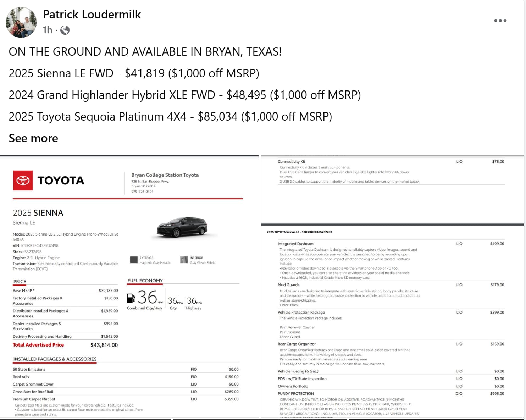Open the right Integrated Dashcam accessories image
The width and height of the screenshot is (526, 420).
[x=392, y=322]
